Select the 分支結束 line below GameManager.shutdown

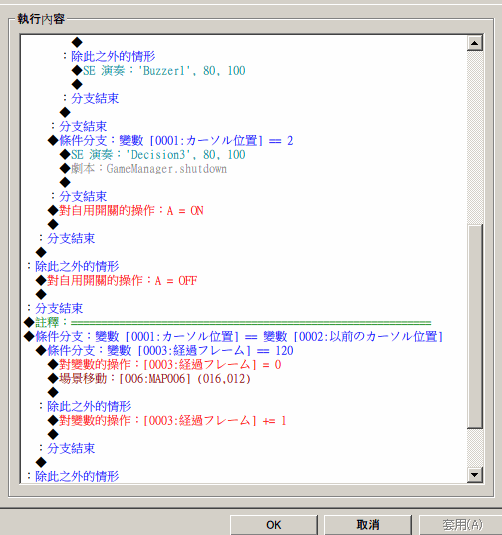click(x=79, y=197)
